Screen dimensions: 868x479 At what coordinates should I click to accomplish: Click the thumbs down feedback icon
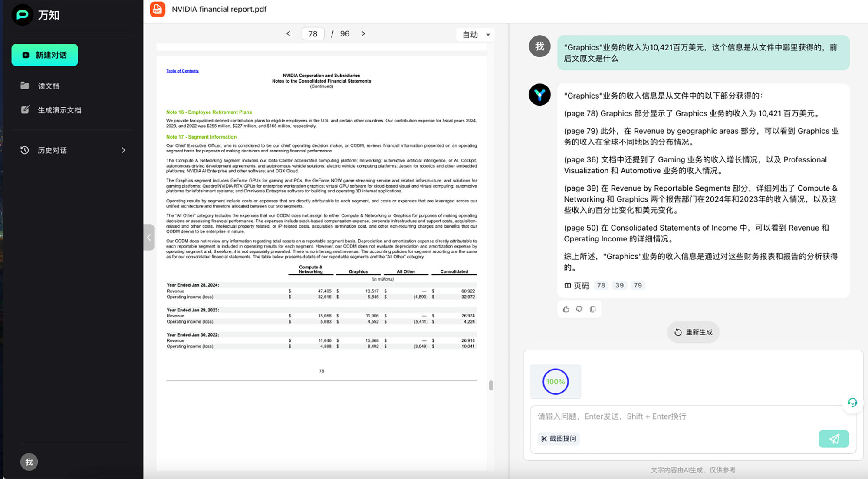click(x=579, y=309)
